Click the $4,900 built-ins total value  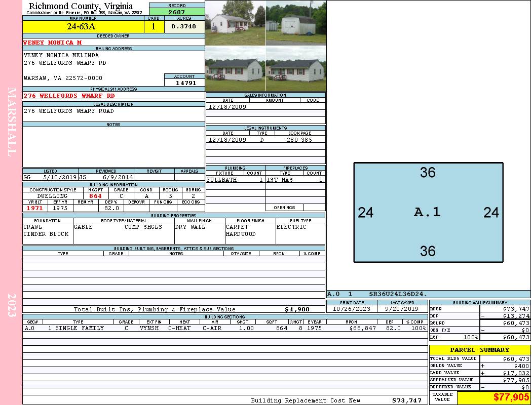point(297,309)
